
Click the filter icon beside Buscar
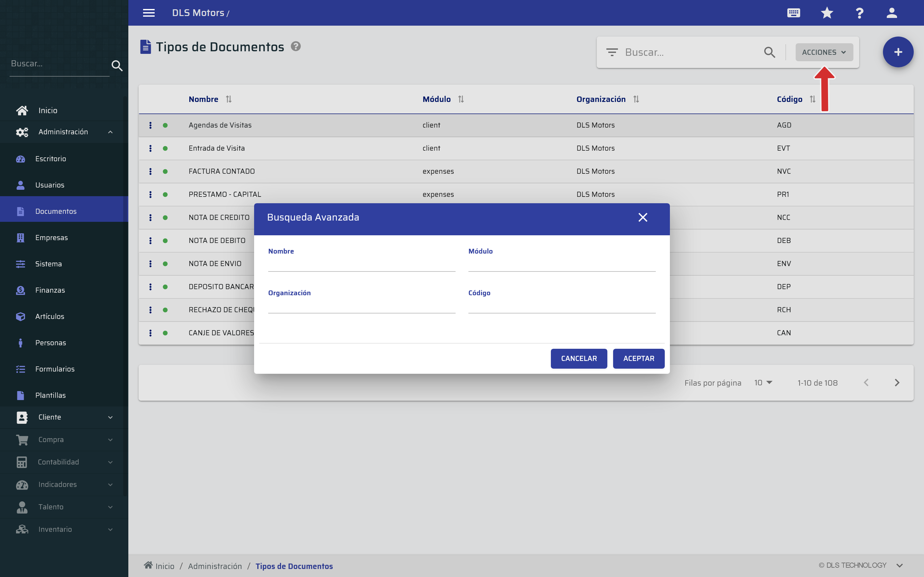612,52
